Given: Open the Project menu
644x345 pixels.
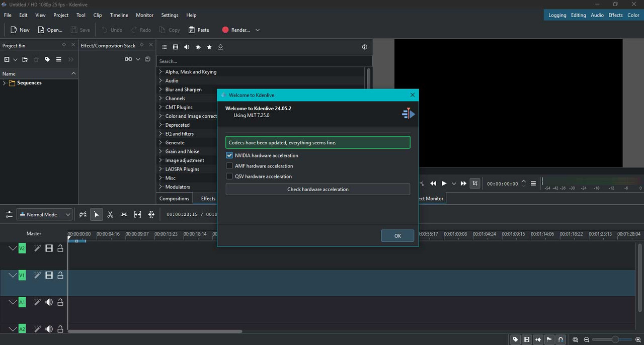Looking at the screenshot, I should 61,15.
